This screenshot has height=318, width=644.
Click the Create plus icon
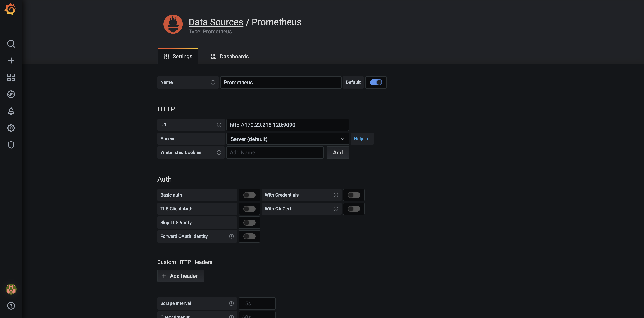coord(11,61)
